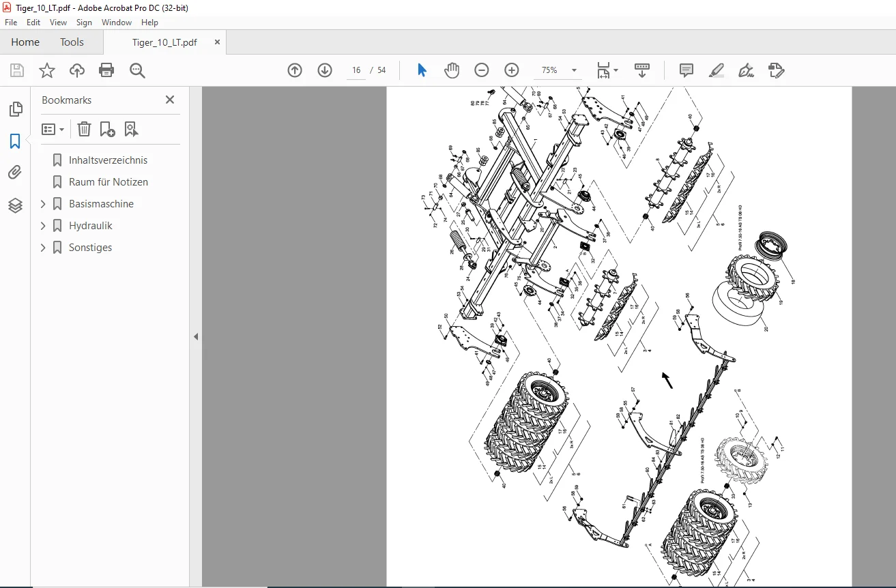Go to the next page arrow
The width and height of the screenshot is (896, 588).
pyautogui.click(x=325, y=70)
